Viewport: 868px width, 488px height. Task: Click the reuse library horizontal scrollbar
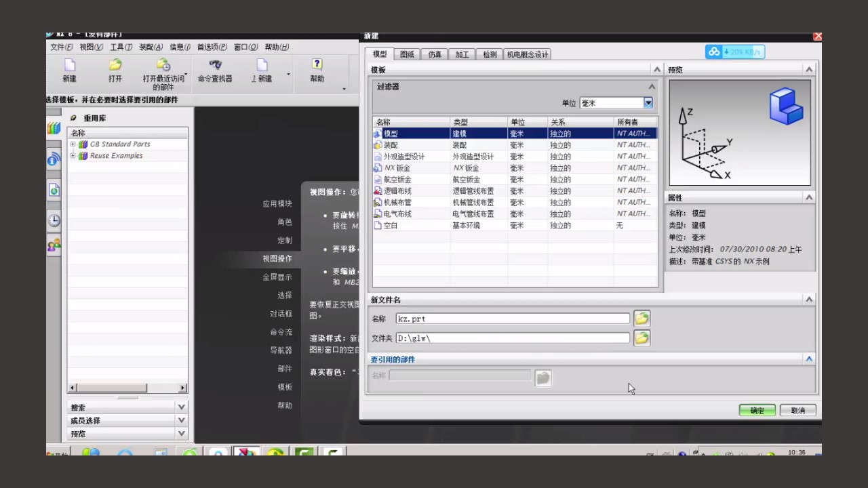[127, 388]
